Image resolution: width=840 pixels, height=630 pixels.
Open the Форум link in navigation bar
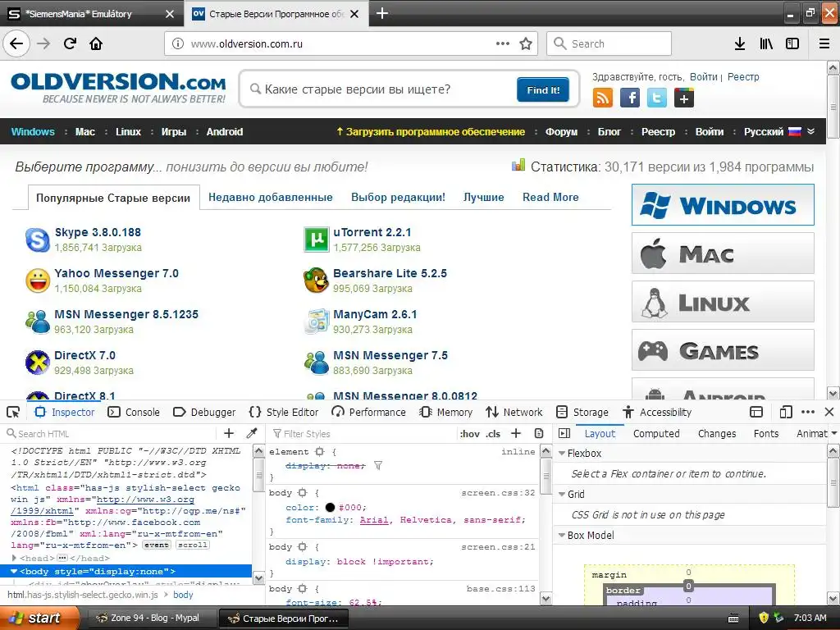pyautogui.click(x=561, y=132)
